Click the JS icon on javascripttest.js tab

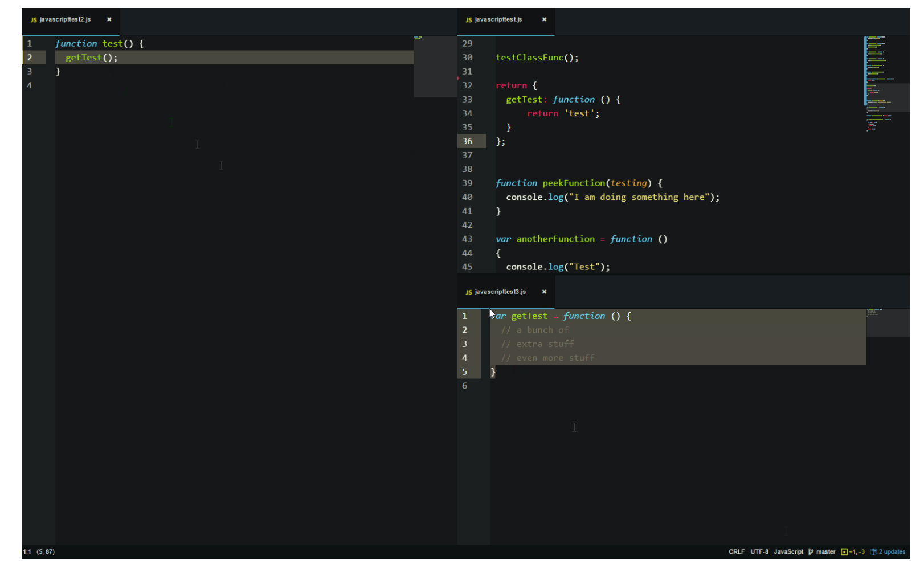(468, 19)
